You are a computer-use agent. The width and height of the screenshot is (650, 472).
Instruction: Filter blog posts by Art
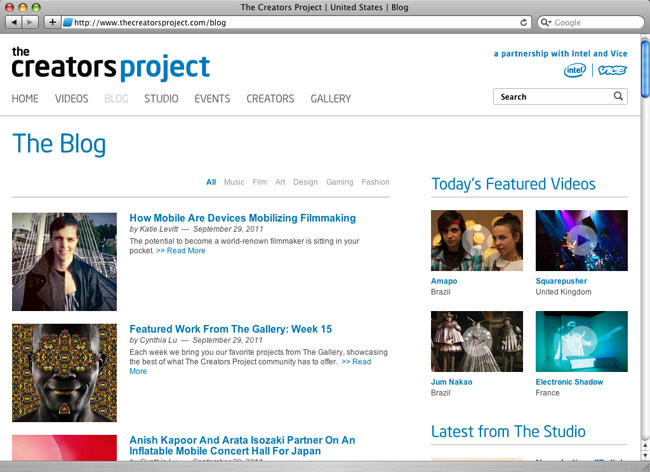coord(280,182)
